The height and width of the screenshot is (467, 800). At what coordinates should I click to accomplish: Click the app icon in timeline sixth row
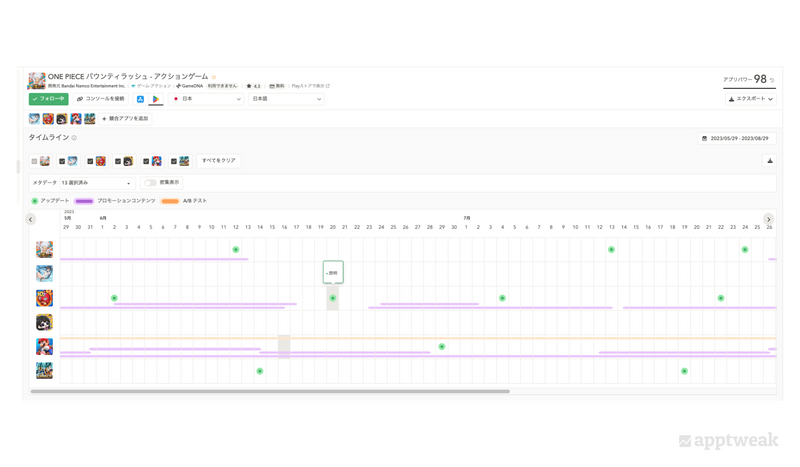(x=44, y=371)
